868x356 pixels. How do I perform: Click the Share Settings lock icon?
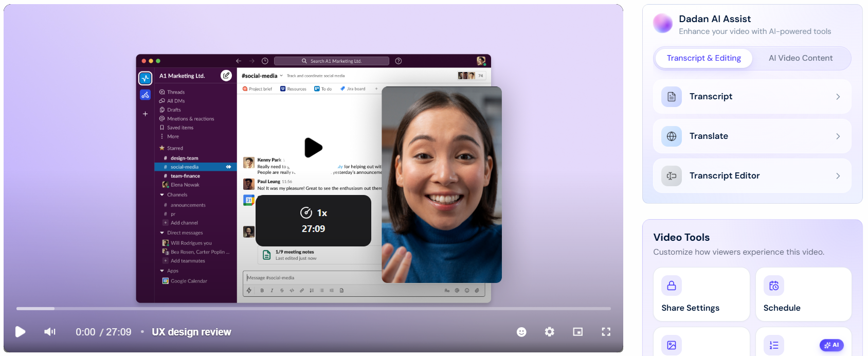(672, 286)
